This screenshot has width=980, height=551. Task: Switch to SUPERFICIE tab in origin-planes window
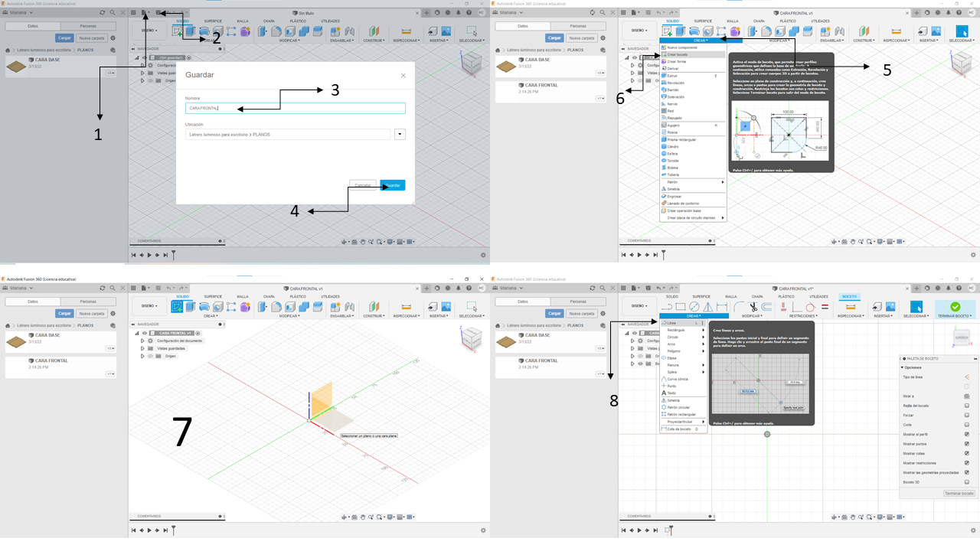[212, 296]
